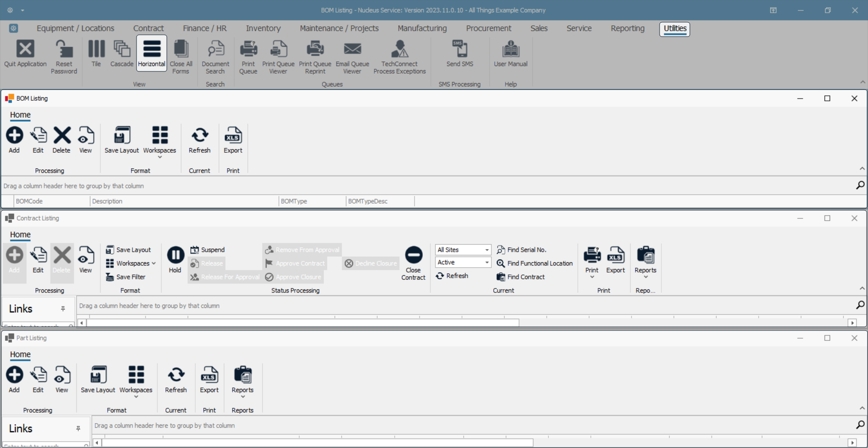This screenshot has height=448, width=868.
Task: Click Find Contract
Action: click(x=521, y=277)
